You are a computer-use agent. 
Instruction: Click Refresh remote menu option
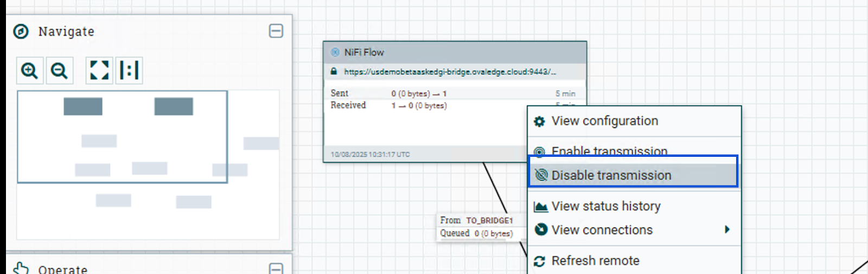[595, 261]
